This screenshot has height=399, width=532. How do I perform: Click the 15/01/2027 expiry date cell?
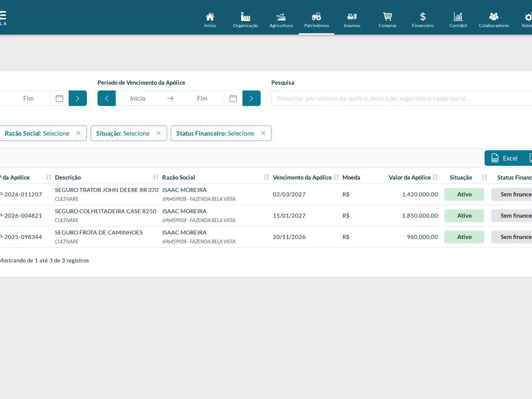[289, 215]
